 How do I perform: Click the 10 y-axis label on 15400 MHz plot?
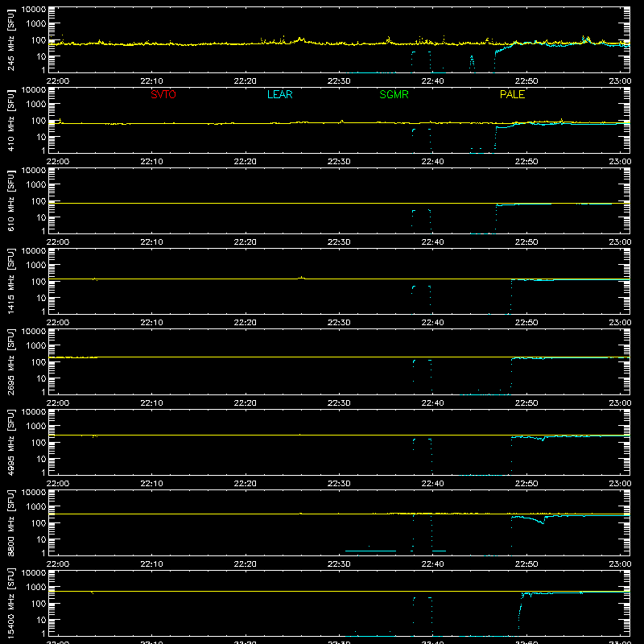[x=41, y=620]
